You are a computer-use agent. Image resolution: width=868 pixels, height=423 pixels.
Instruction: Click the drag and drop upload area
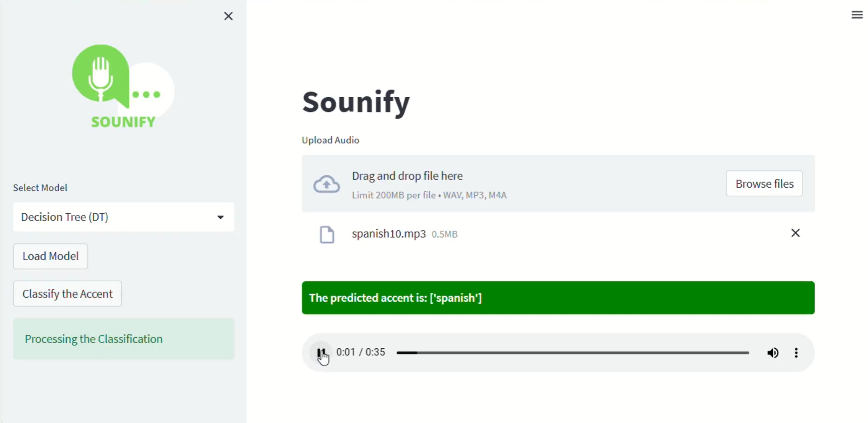[x=558, y=184]
